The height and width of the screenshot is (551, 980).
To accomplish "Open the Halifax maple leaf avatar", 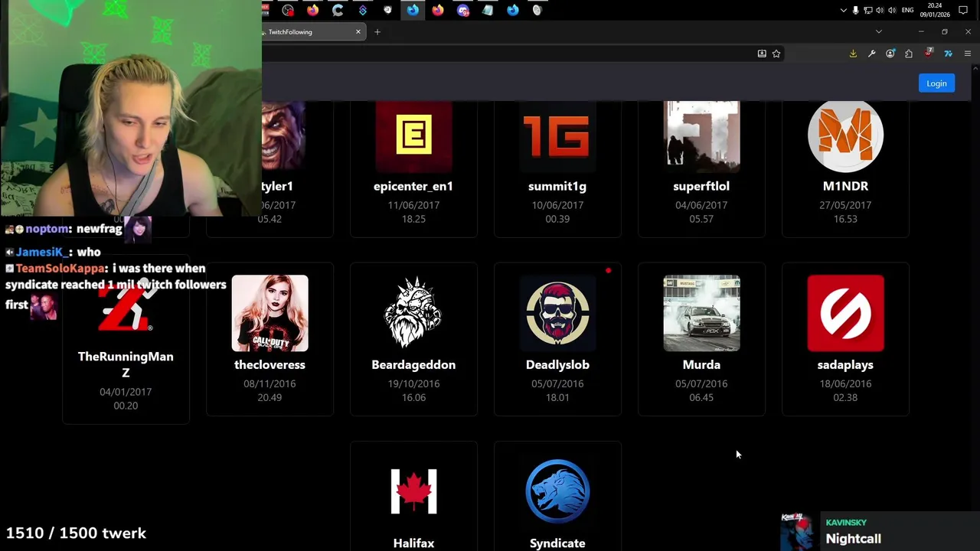I will coord(413,491).
